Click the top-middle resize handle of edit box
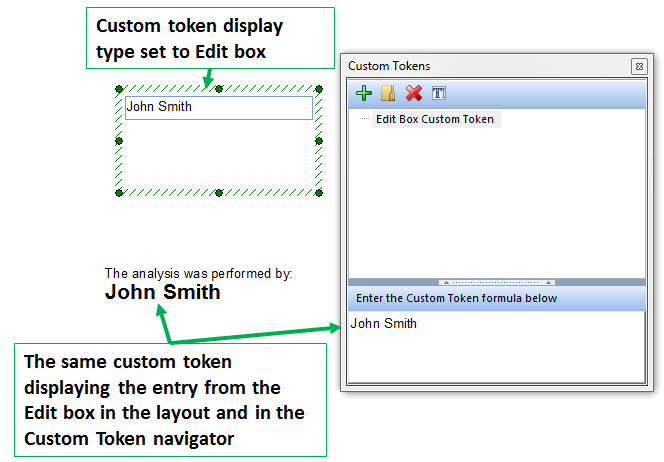 [x=218, y=89]
